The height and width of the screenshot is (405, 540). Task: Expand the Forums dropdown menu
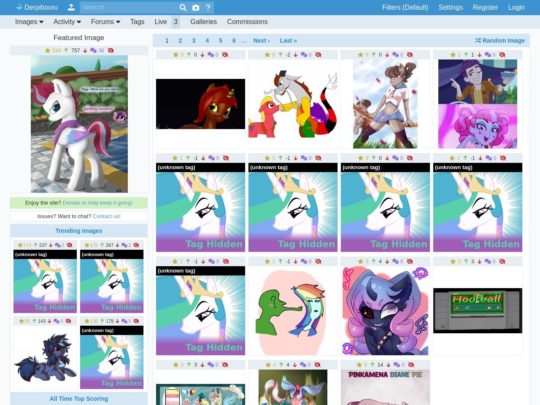tap(105, 22)
